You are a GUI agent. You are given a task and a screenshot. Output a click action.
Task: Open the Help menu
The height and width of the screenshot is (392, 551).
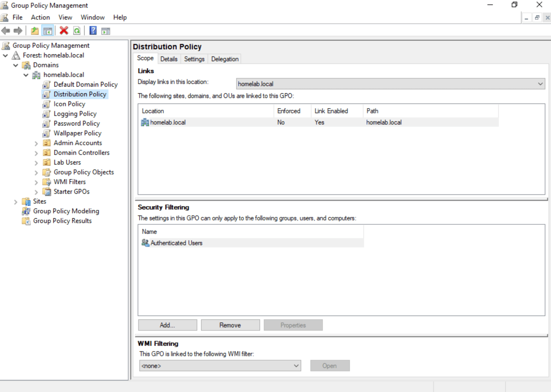pos(120,17)
